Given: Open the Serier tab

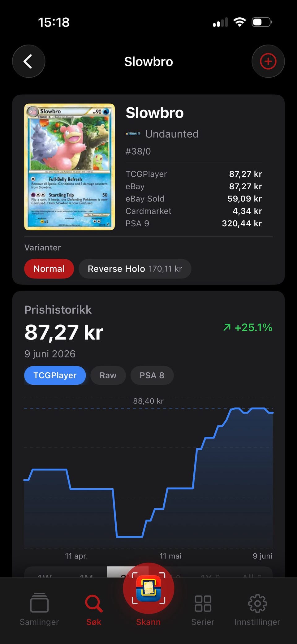Looking at the screenshot, I should point(203,609).
